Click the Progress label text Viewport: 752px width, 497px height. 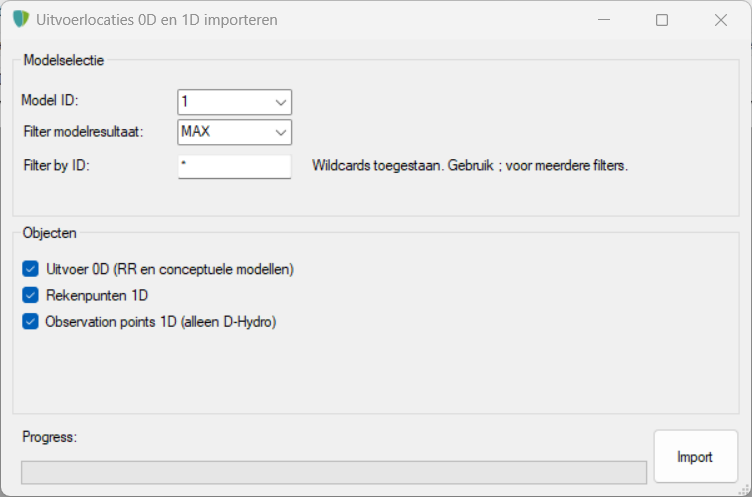[49, 437]
